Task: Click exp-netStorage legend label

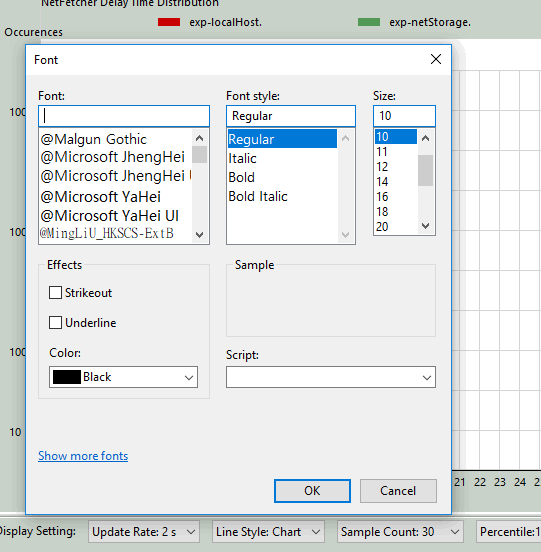Action: coord(430,22)
